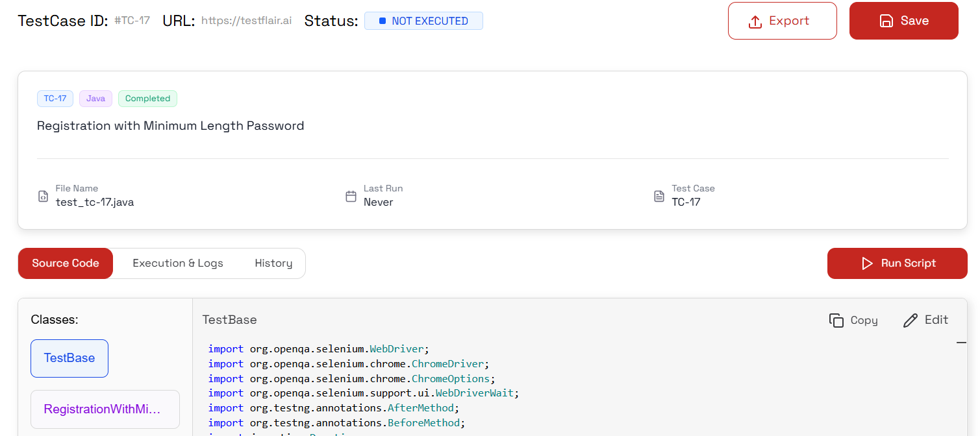Image resolution: width=980 pixels, height=436 pixels.
Task: Click the Completed tag
Action: click(147, 99)
